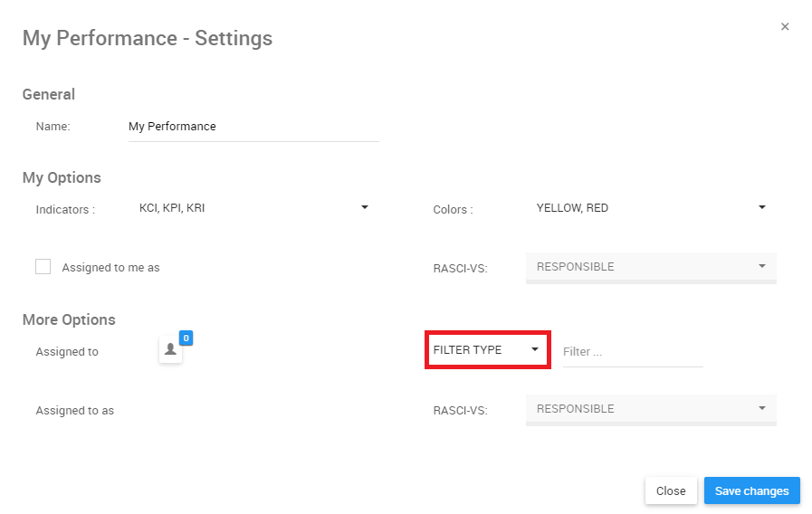Screen dimensions: 812x514
Task: Click the assigned-to person icon
Action: (x=170, y=350)
